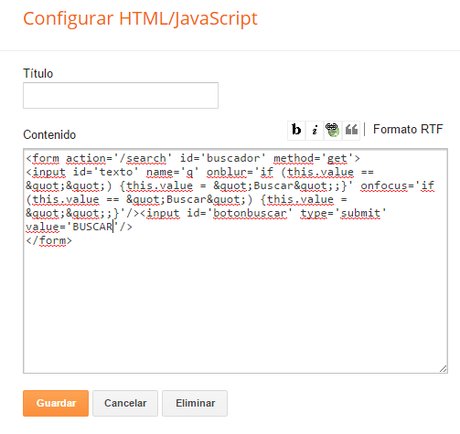The height and width of the screenshot is (434, 460).
Task: Click the Guardar button to save
Action: click(56, 403)
